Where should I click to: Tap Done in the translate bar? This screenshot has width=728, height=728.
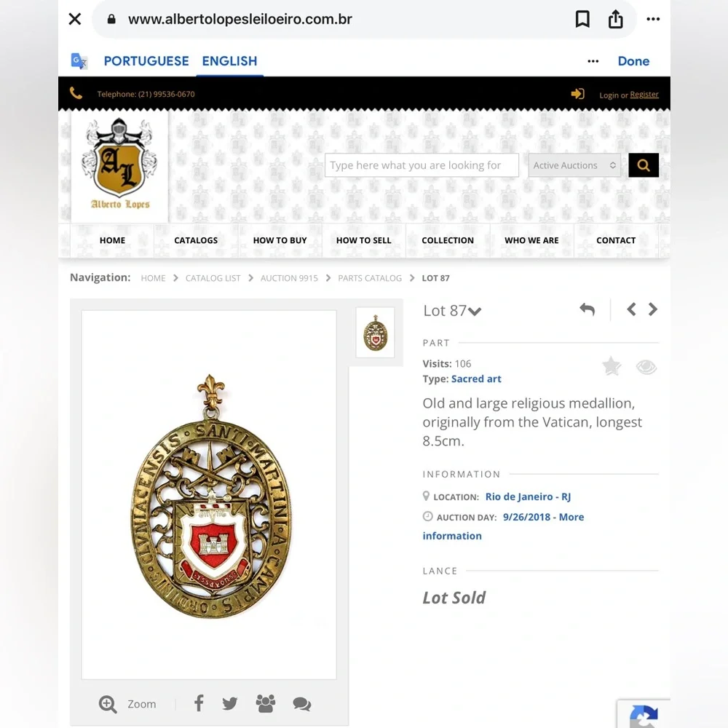[633, 61]
